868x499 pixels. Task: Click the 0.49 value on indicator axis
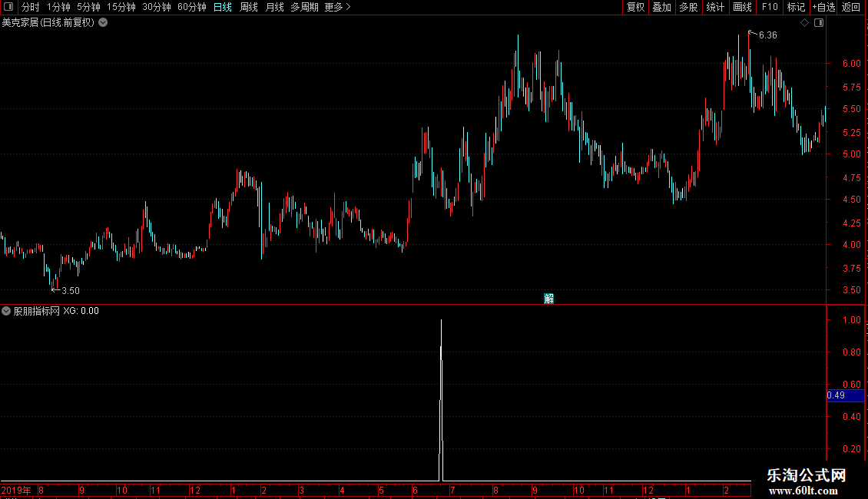coord(845,395)
